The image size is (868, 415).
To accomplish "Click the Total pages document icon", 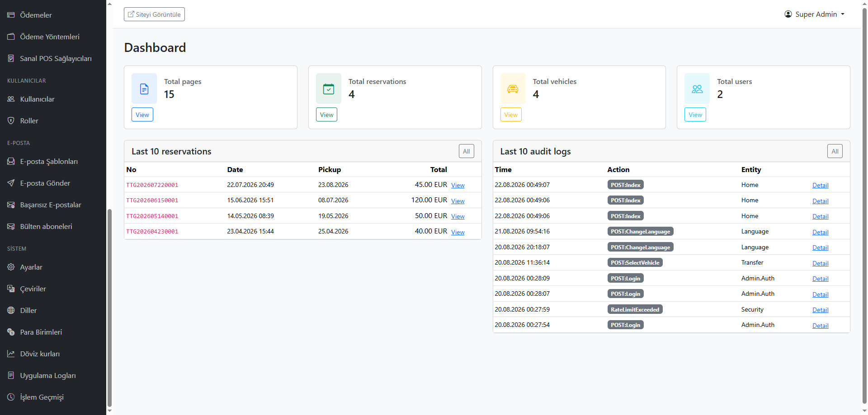I will (144, 89).
